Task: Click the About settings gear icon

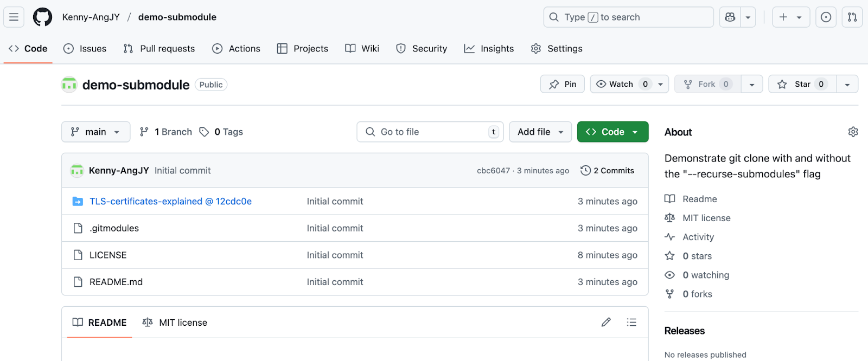Action: point(853,132)
